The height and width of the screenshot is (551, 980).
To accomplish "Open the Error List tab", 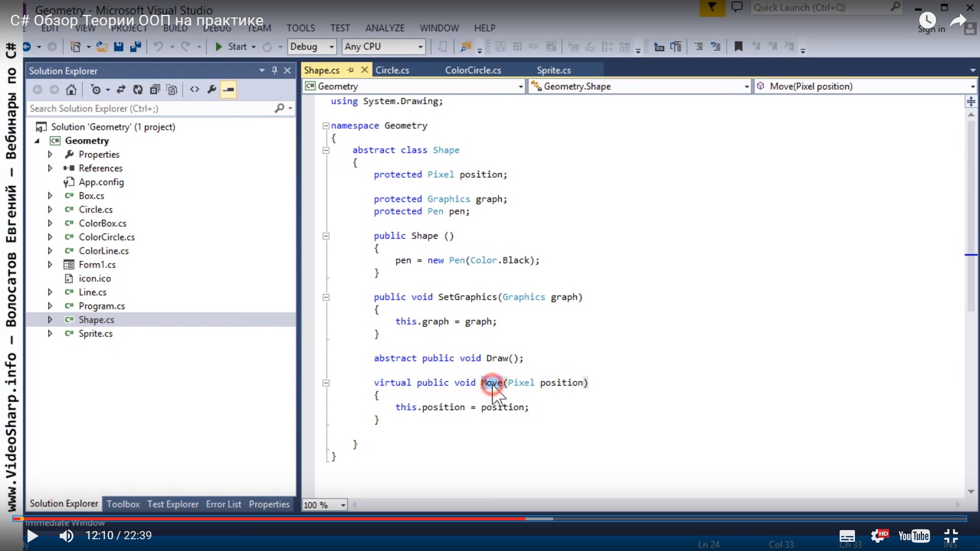I will coord(224,504).
